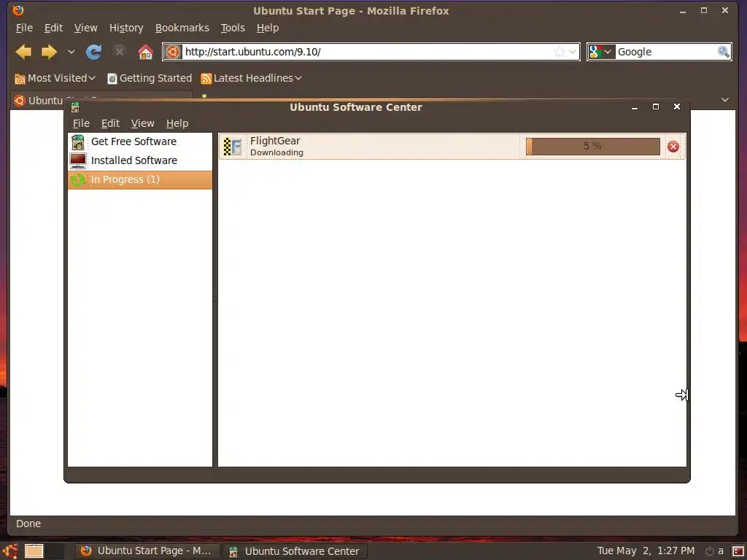Viewport: 747px width, 560px height.
Task: Go to Firefox home page icon
Action: coord(146,52)
